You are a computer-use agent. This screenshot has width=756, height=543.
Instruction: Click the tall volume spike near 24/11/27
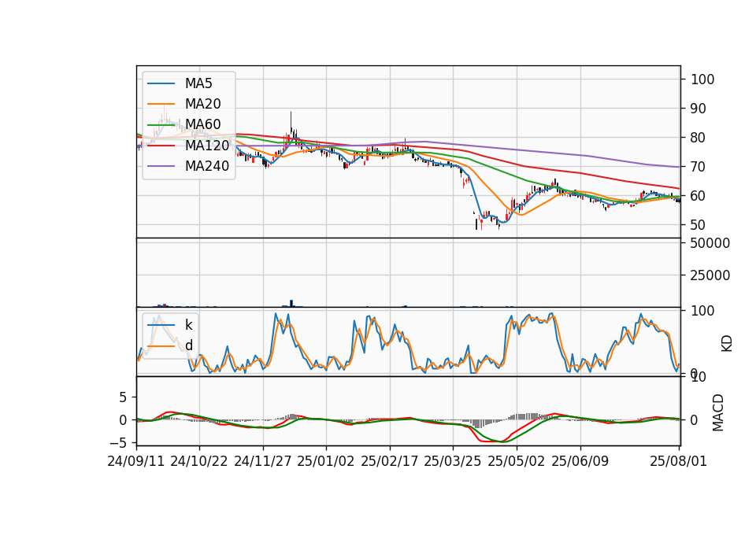click(x=291, y=303)
